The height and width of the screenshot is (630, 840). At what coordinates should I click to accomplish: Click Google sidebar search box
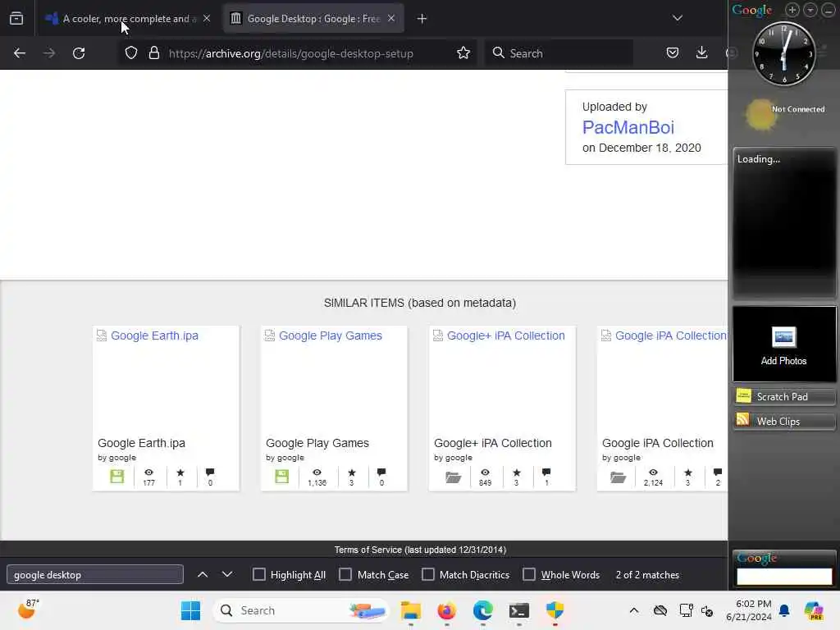[784, 577]
